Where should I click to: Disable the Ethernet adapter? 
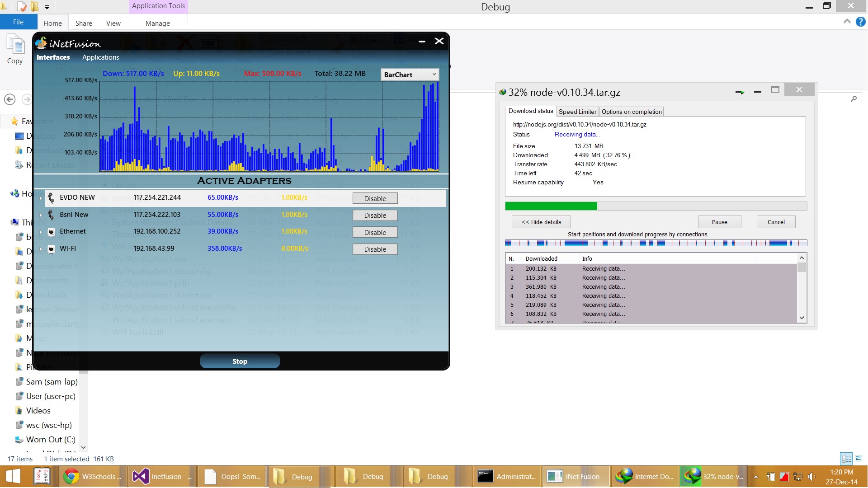(375, 232)
